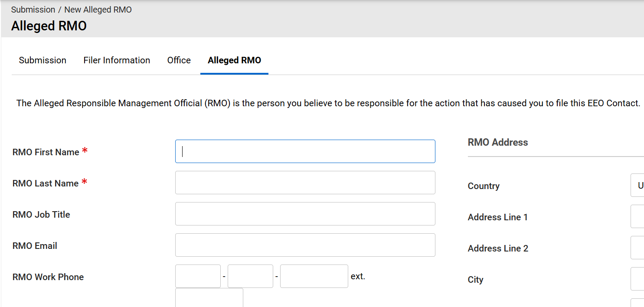Switch to the Submission tab
This screenshot has width=644, height=307.
click(x=42, y=60)
